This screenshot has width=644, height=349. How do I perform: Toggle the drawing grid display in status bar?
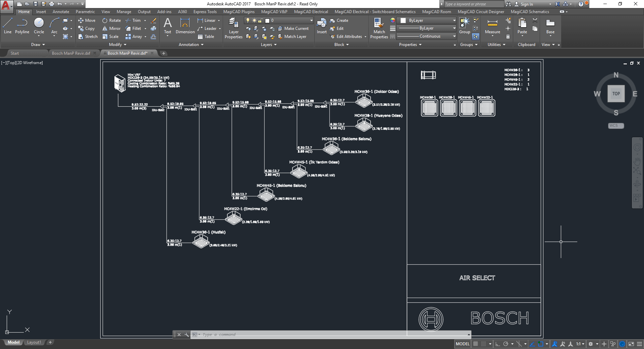pyautogui.click(x=476, y=344)
